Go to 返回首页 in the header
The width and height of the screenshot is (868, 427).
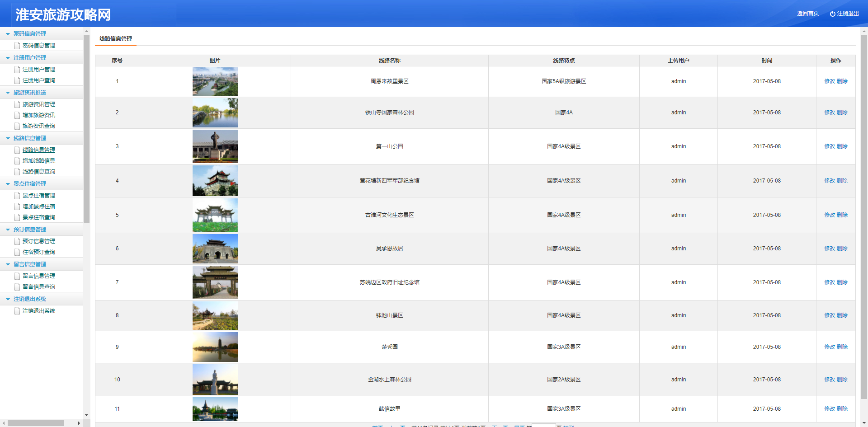click(808, 14)
